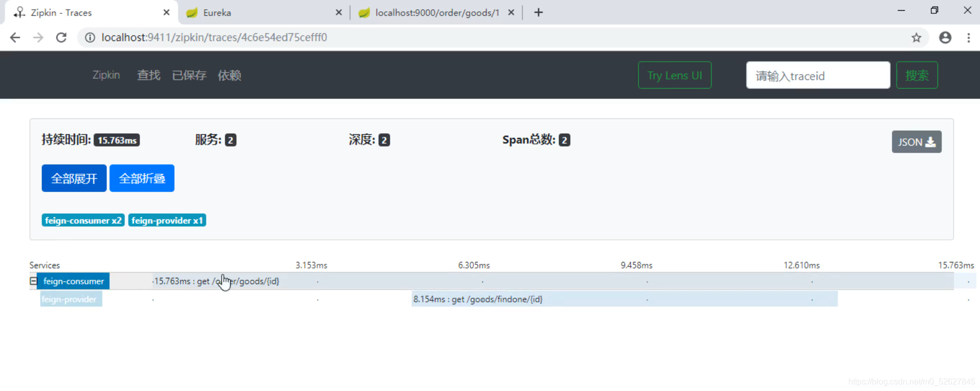980x391 pixels.
Task: Click the feign-provider x1 service tag
Action: (x=167, y=220)
